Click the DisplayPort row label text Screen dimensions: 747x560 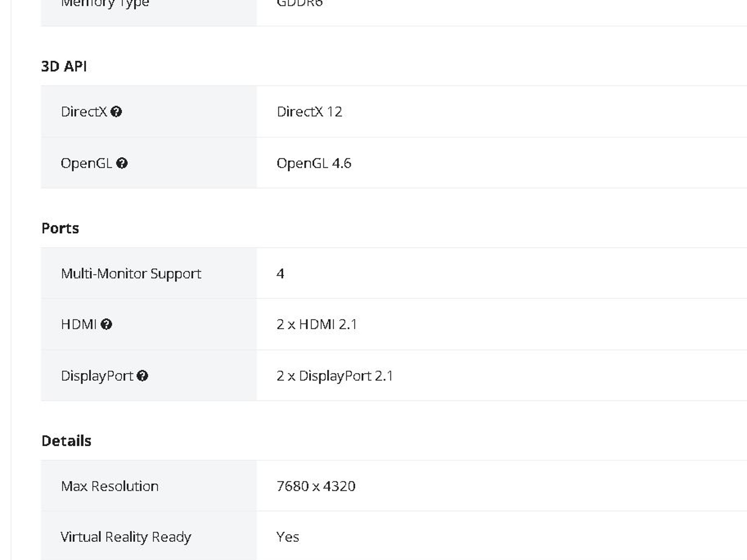click(x=97, y=376)
